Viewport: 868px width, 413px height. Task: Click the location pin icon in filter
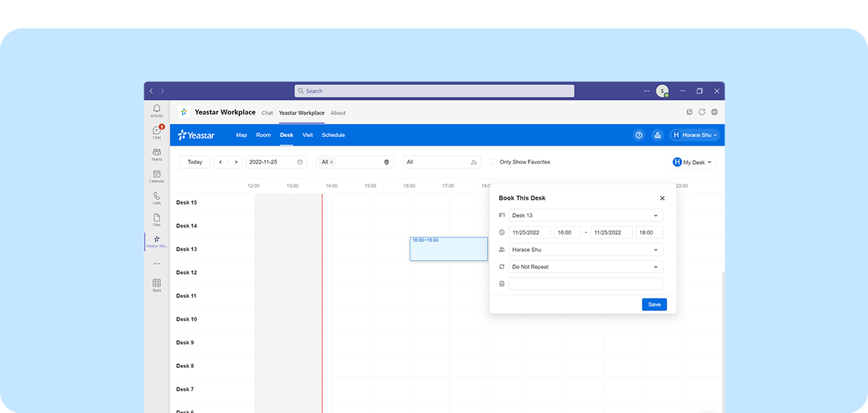coord(386,162)
